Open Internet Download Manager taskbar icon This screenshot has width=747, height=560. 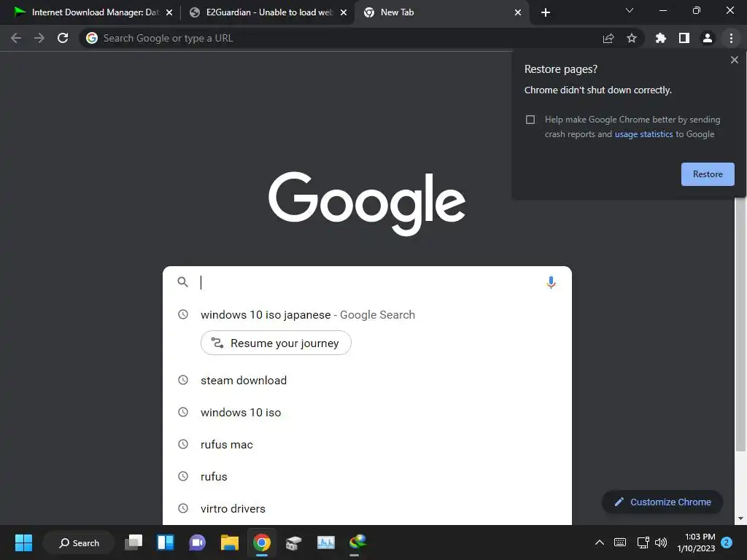(357, 542)
